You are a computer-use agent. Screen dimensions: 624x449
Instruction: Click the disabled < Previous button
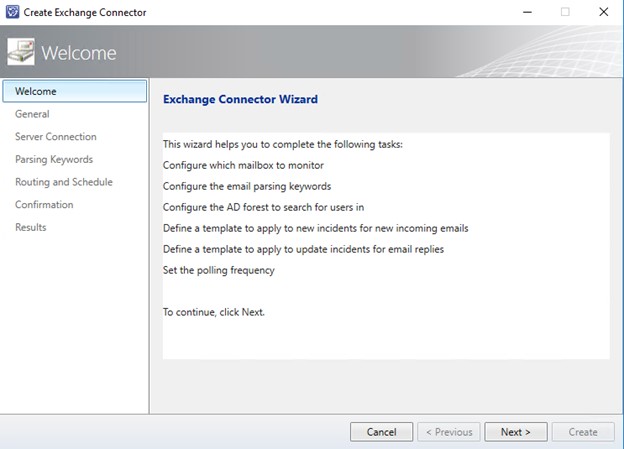click(x=449, y=432)
